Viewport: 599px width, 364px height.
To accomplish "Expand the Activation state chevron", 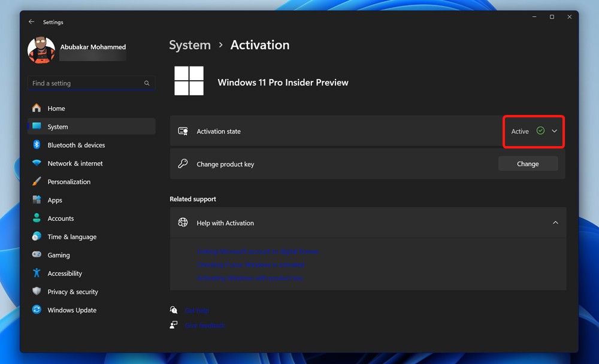I will (554, 131).
